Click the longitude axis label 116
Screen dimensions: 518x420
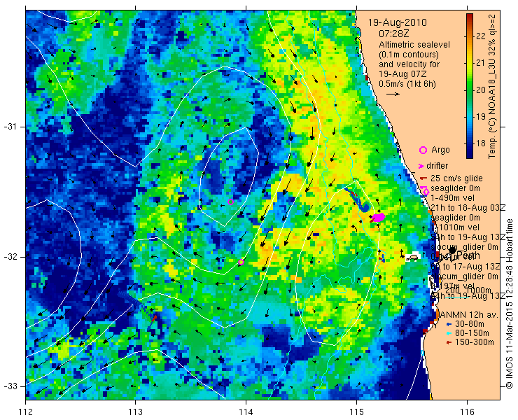coord(467,412)
